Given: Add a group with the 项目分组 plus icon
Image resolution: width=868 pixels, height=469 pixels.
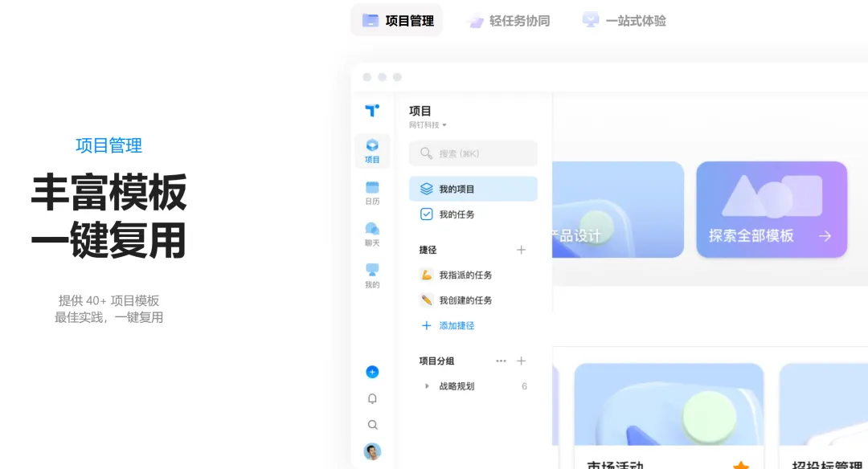Looking at the screenshot, I should click(521, 361).
